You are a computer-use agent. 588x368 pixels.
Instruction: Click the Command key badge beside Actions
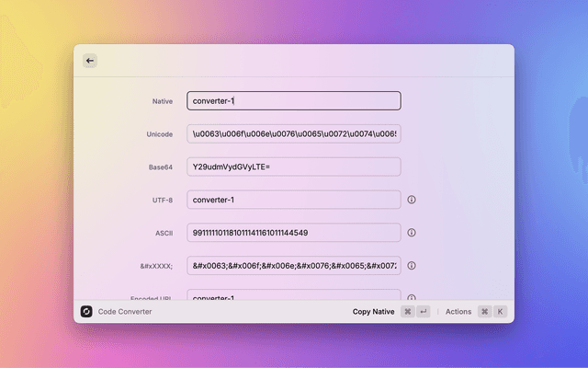point(484,312)
